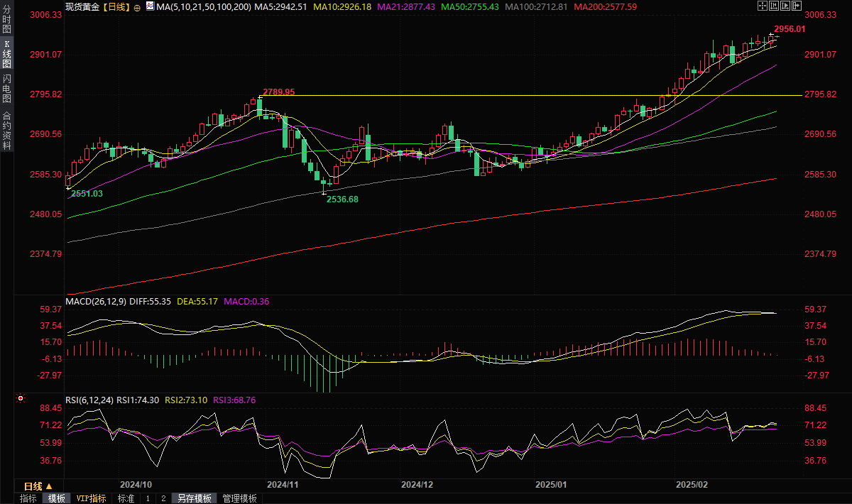Click the red sun alert icon near RSI
Viewport: 852px width, 504px height.
[21, 399]
